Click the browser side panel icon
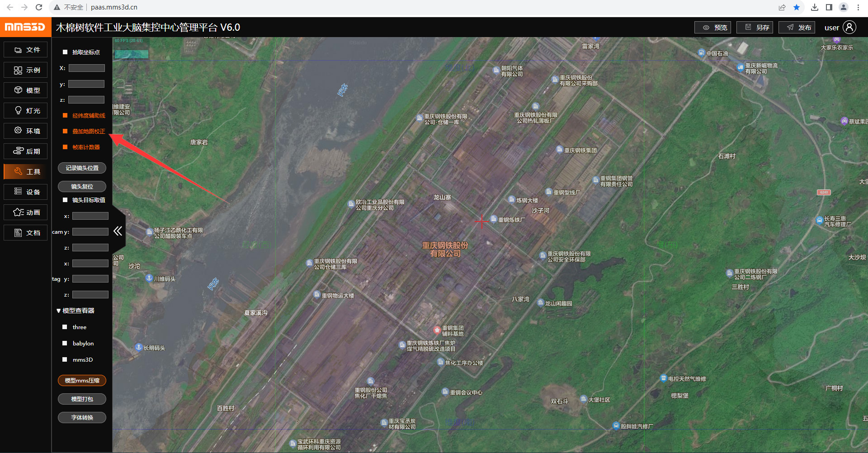The height and width of the screenshot is (453, 868). coord(829,7)
